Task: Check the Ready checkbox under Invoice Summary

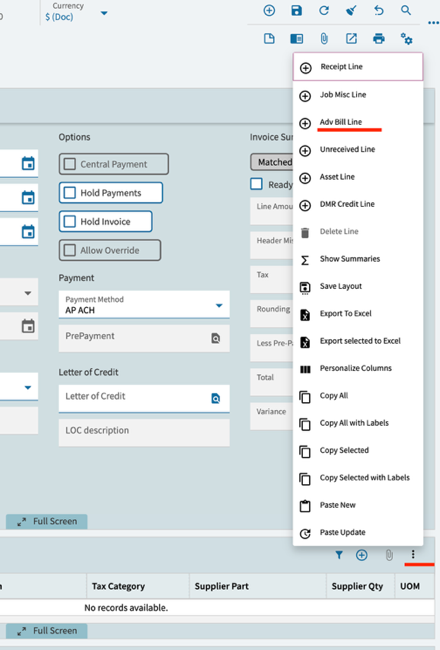Action: tap(257, 184)
